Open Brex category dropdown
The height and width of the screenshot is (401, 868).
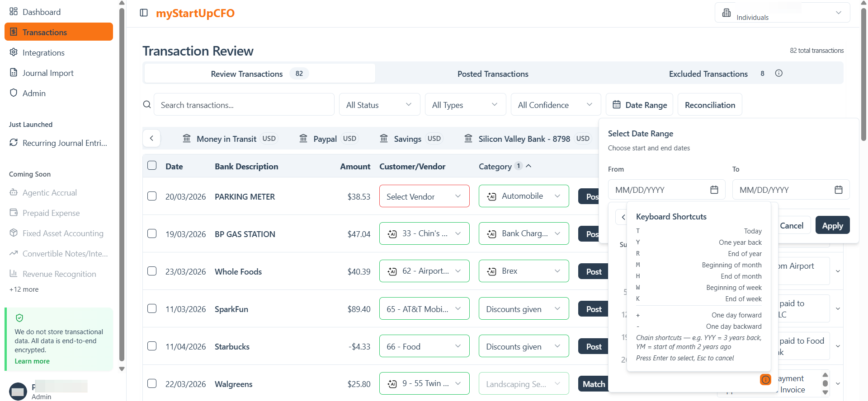click(x=524, y=271)
